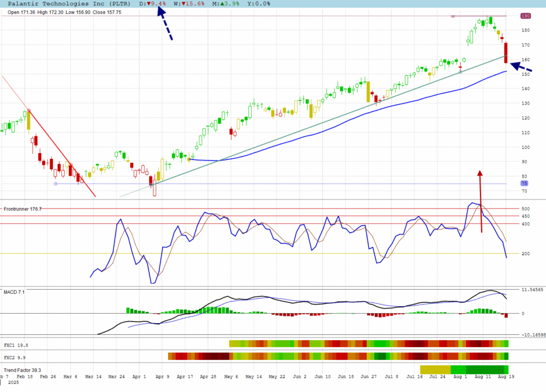Click the Apr 28 date label
The image size is (546, 392).
(208, 377)
